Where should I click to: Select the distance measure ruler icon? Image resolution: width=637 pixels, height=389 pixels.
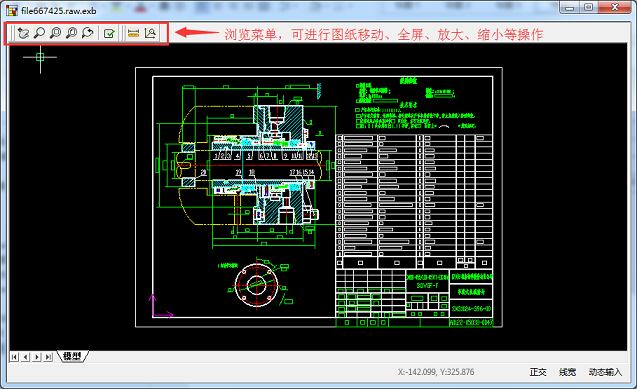pos(133,33)
